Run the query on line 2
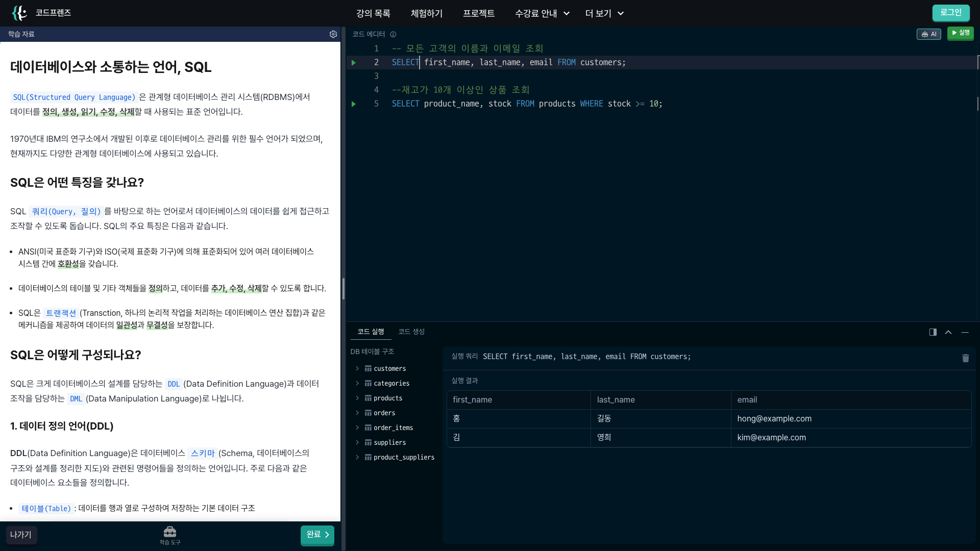The width and height of the screenshot is (980, 551). pyautogui.click(x=353, y=62)
